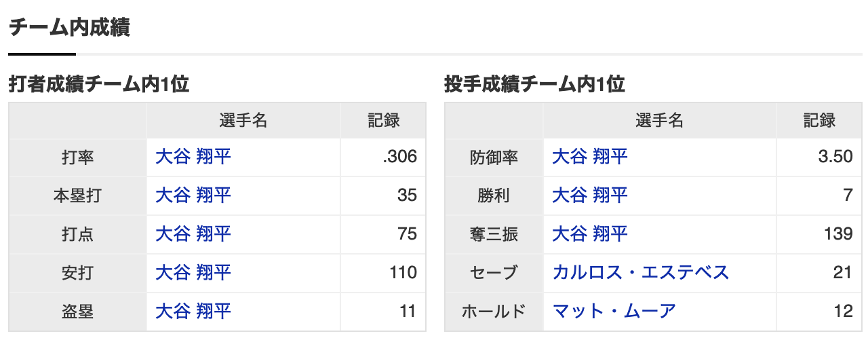Image resolution: width=868 pixels, height=357 pixels.
Task: Open 大谷 翔平 link in 勝利 row
Action: [x=590, y=195]
